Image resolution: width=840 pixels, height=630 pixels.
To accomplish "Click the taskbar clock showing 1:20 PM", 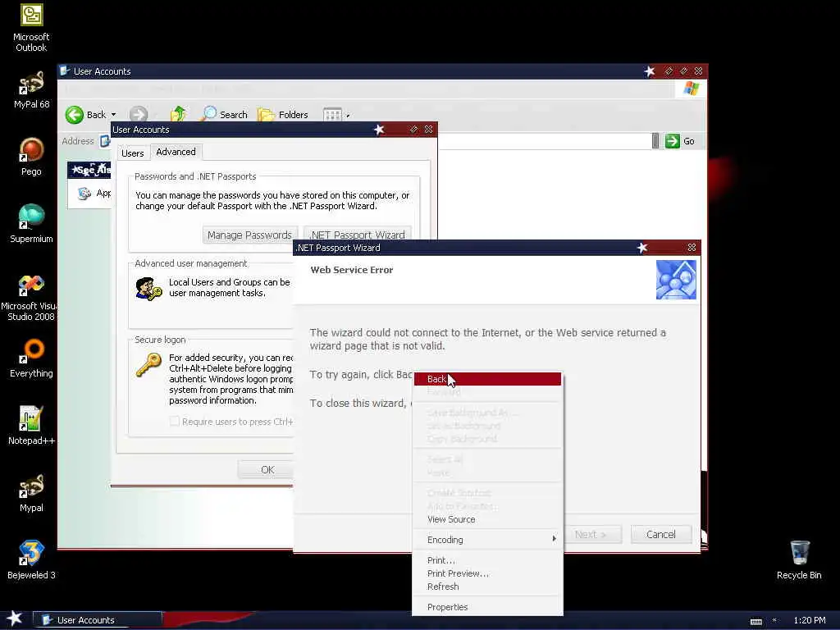I will tap(809, 620).
